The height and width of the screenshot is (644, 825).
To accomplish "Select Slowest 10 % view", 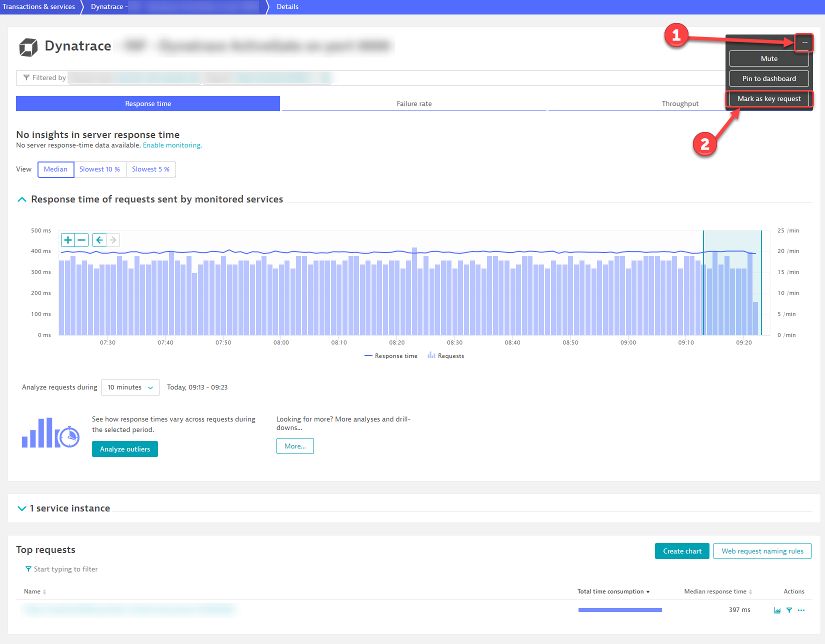I will (99, 169).
